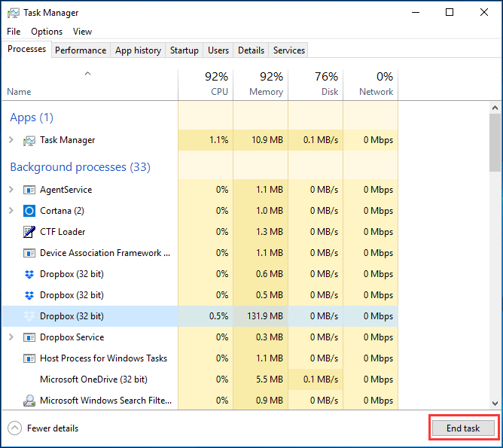The image size is (503, 448).
Task: Click the AgentService process icon
Action: (29, 190)
